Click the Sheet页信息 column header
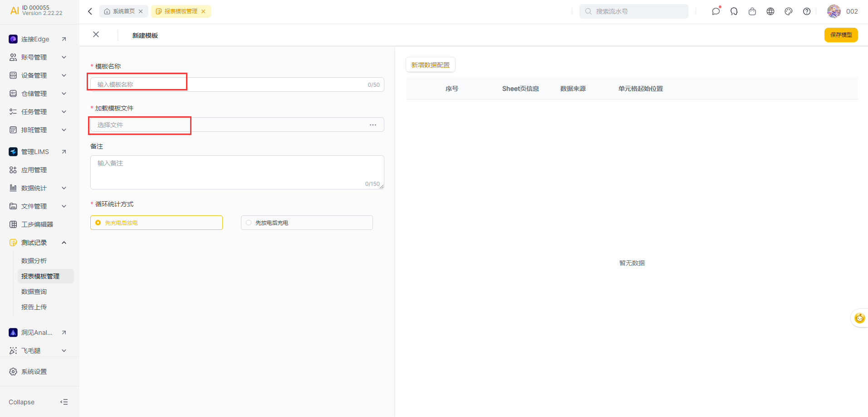 pyautogui.click(x=520, y=89)
